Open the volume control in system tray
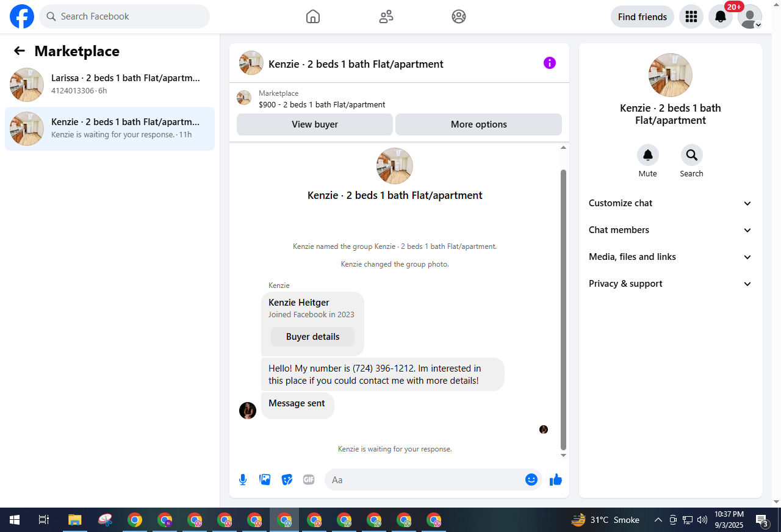 702,520
